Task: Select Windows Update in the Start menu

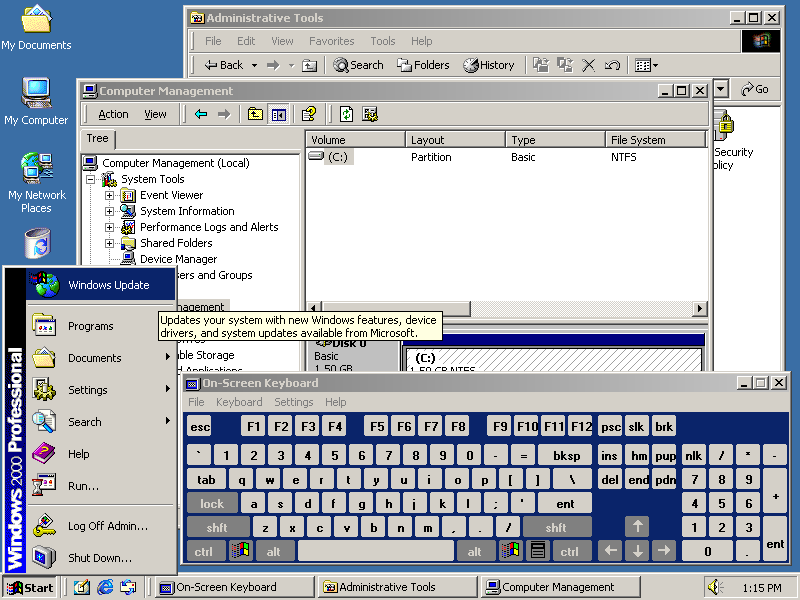Action: (109, 284)
